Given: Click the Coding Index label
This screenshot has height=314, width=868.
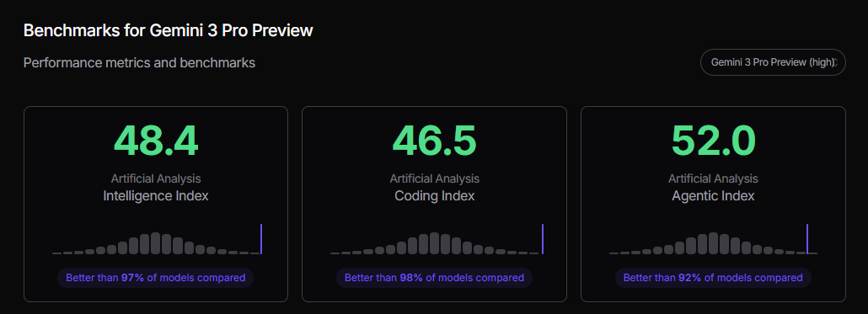Looking at the screenshot, I should coord(434,195).
